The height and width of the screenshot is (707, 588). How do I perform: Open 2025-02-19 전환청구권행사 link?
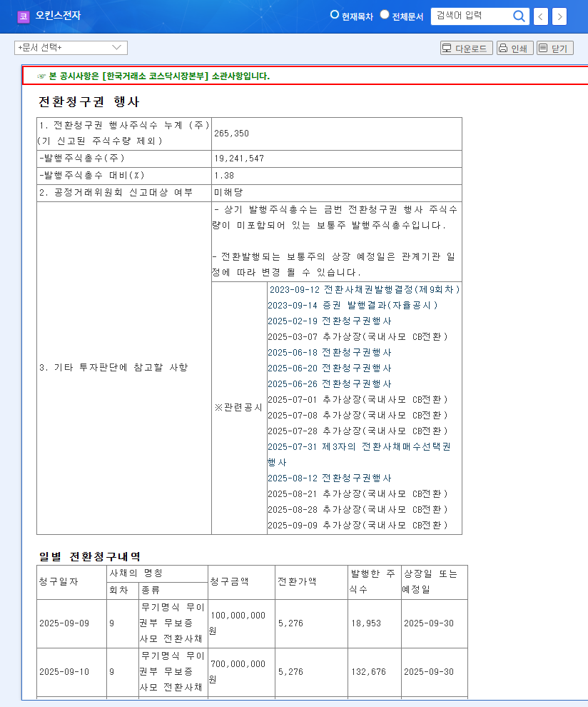pos(330,321)
